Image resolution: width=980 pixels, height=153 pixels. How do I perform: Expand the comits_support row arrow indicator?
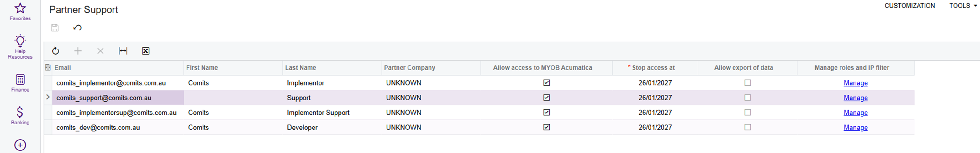[48, 98]
